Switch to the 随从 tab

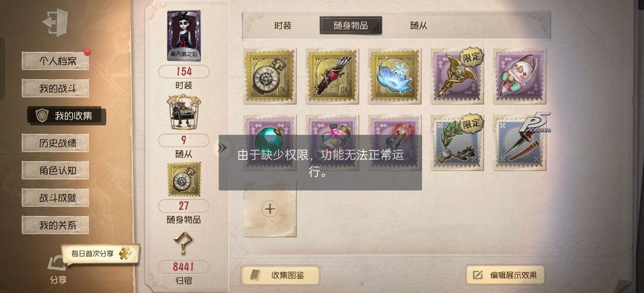point(419,26)
